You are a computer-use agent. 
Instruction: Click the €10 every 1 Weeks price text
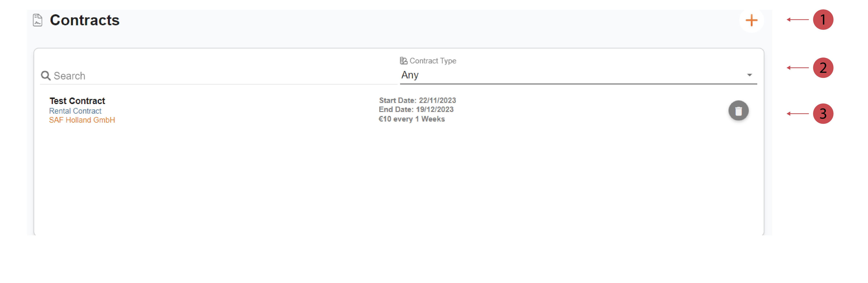coord(412,119)
